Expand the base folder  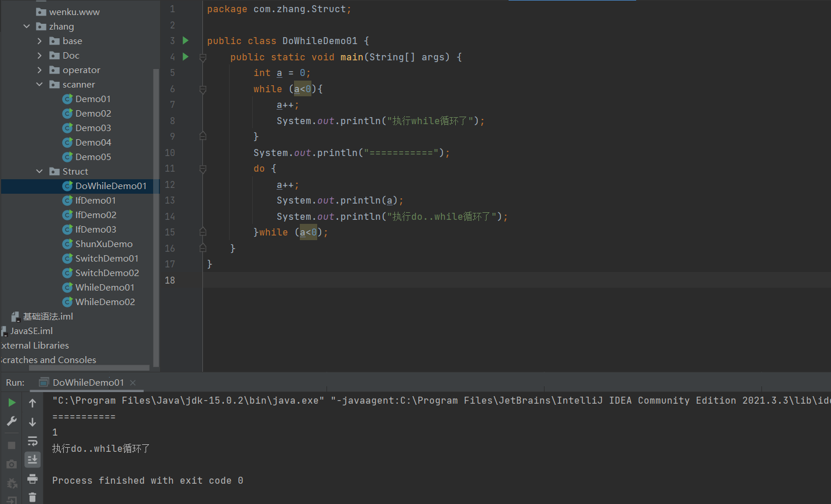tap(39, 41)
